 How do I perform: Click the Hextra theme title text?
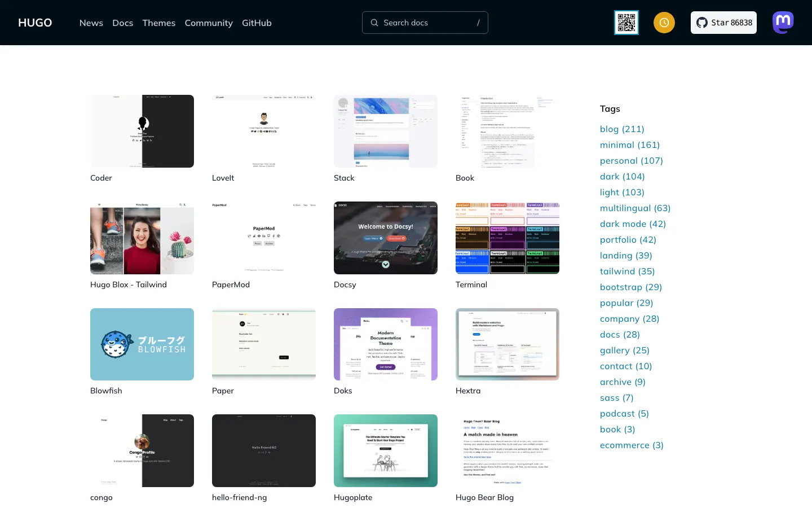[468, 391]
